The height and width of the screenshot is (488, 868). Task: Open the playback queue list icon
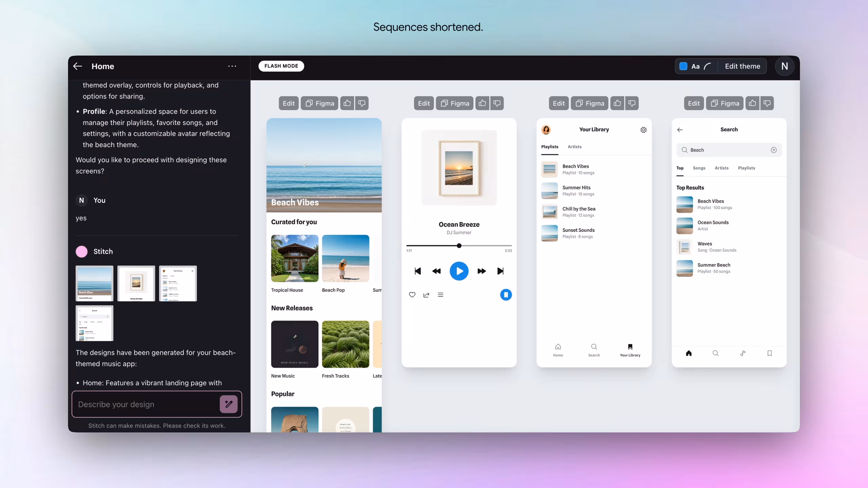click(440, 295)
